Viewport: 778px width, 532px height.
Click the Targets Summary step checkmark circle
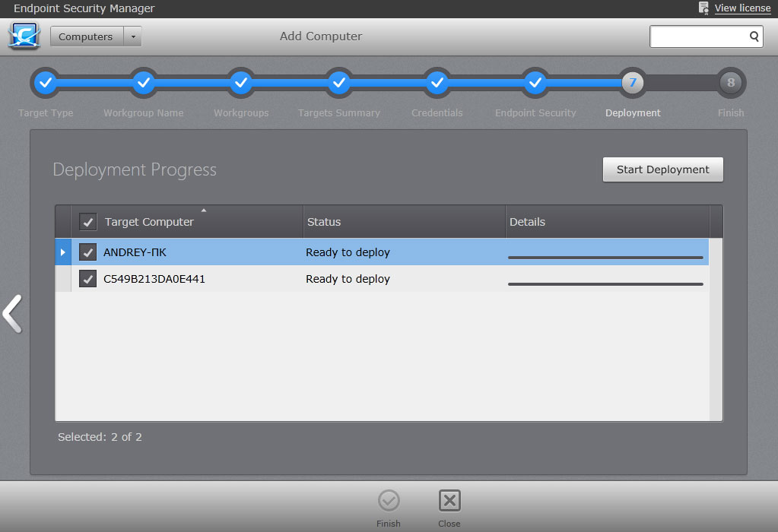click(339, 82)
